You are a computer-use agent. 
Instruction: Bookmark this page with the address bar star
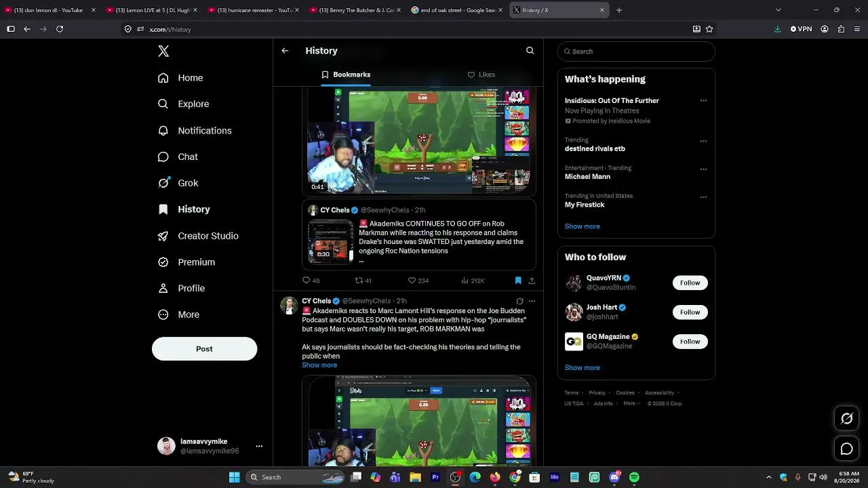709,29
